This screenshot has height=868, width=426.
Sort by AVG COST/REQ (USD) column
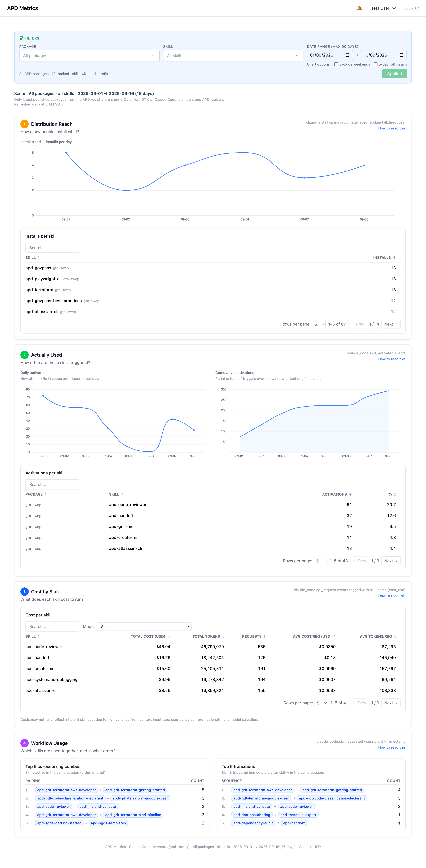click(314, 637)
